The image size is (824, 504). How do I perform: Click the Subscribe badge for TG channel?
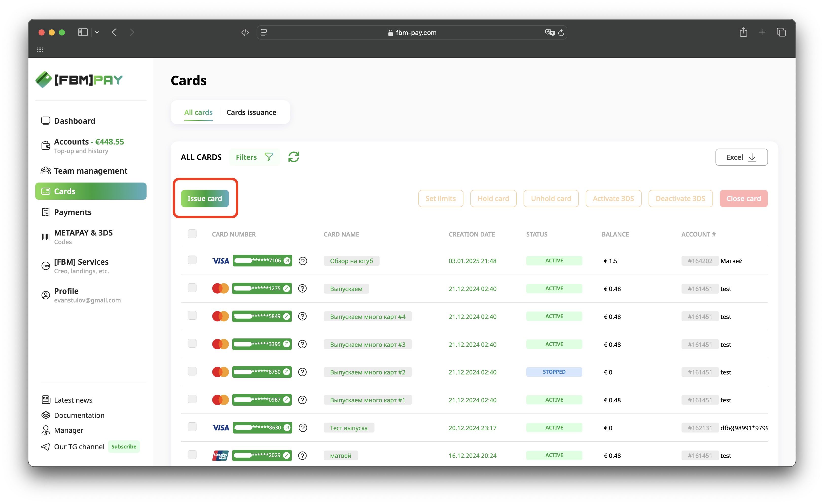124,446
